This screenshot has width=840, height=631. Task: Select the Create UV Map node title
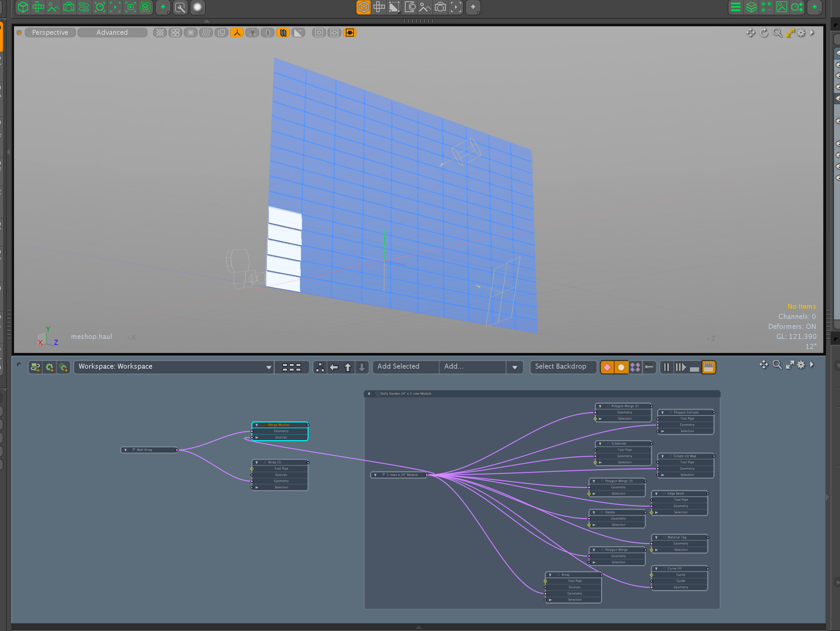[x=685, y=456]
